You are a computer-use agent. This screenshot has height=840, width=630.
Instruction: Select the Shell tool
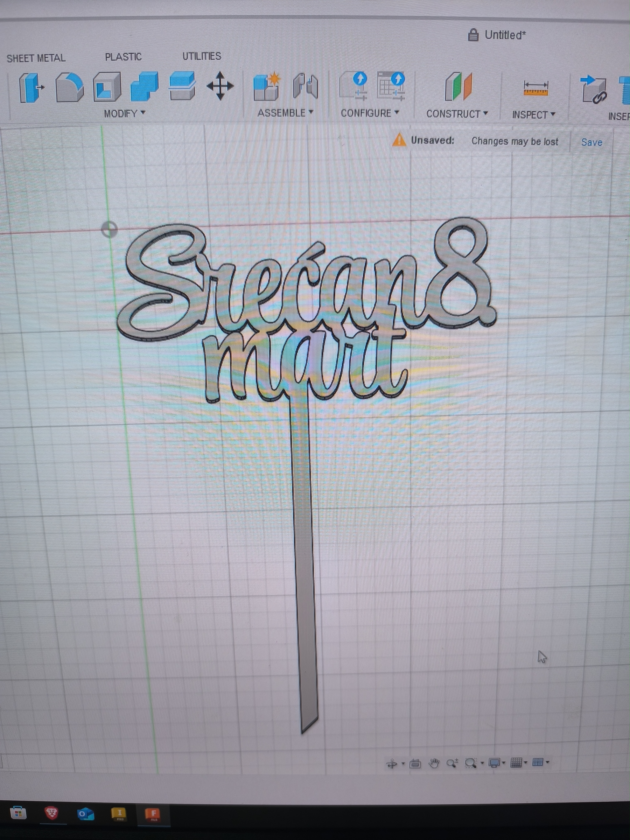pyautogui.click(x=107, y=87)
